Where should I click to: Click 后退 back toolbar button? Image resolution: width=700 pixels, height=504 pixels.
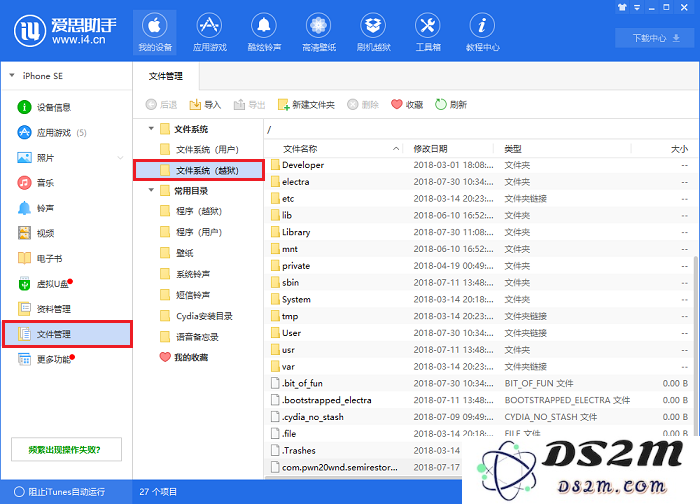tap(161, 104)
